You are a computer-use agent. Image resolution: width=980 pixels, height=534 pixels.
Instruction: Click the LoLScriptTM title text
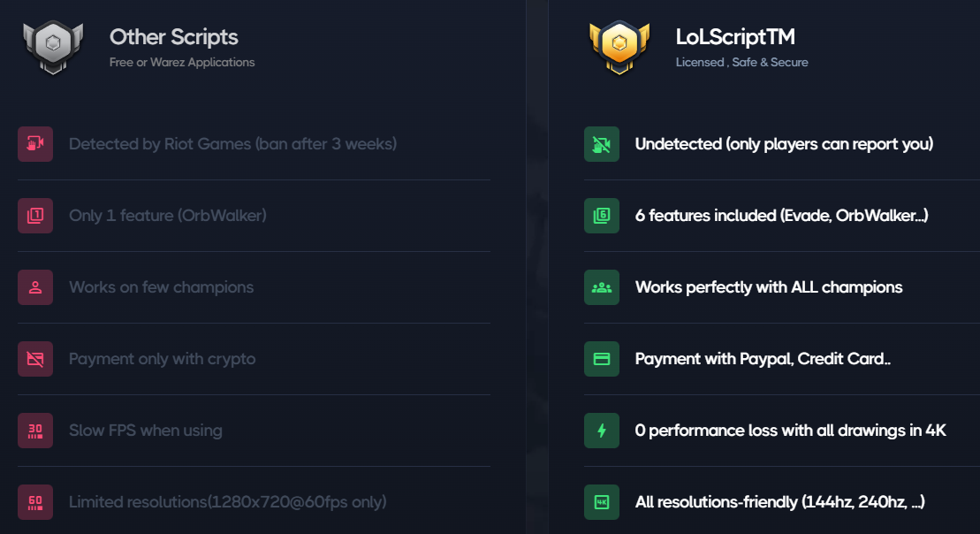point(735,37)
